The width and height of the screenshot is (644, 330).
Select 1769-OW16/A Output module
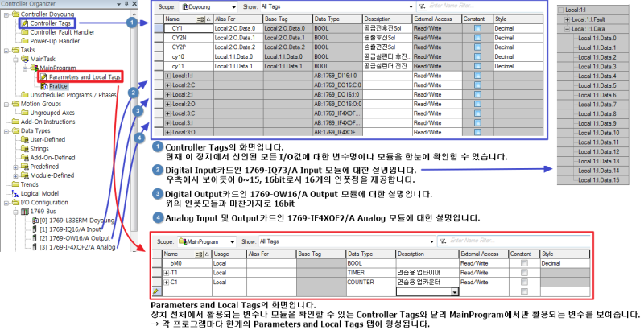tap(75, 238)
